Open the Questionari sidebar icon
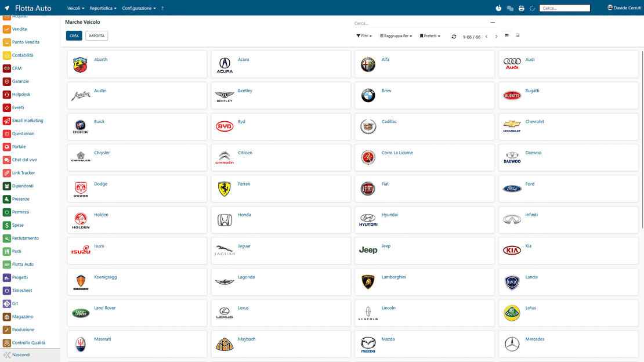The image size is (644, 362). point(6,133)
